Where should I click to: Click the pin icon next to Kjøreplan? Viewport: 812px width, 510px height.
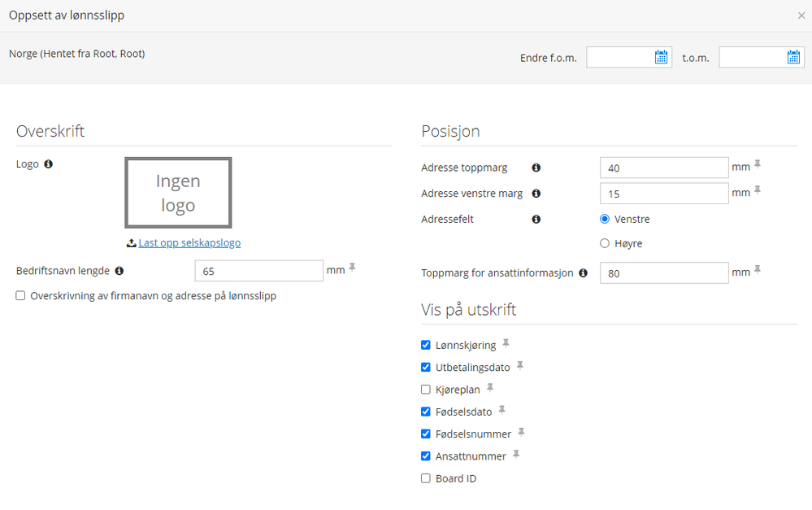pos(490,388)
